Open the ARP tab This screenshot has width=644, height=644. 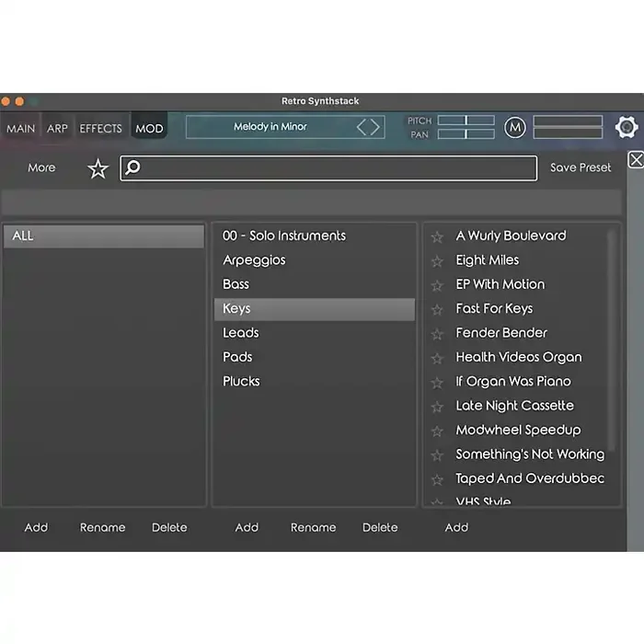(x=57, y=129)
